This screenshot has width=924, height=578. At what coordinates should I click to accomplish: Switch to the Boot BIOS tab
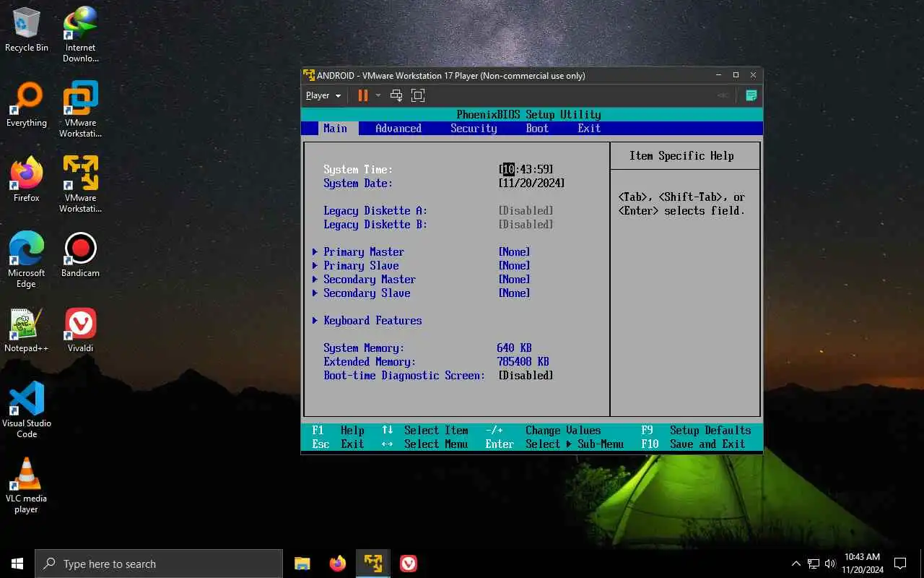click(537, 128)
